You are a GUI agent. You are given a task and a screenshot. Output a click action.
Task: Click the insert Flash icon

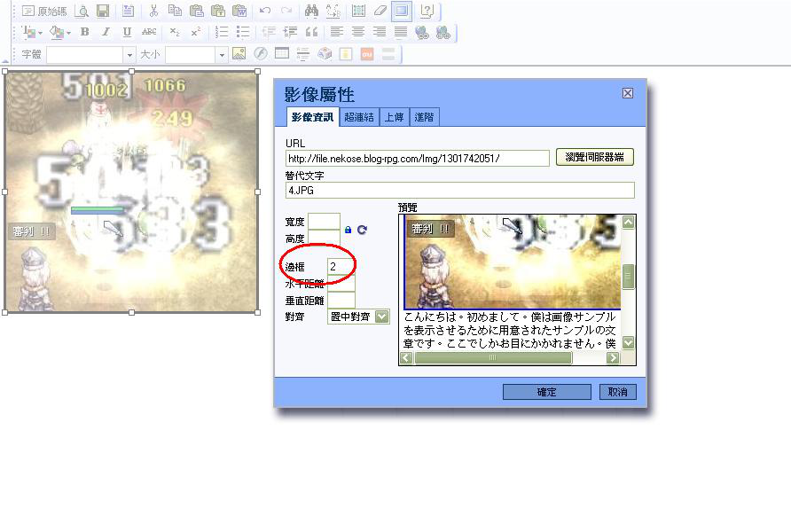click(x=261, y=54)
